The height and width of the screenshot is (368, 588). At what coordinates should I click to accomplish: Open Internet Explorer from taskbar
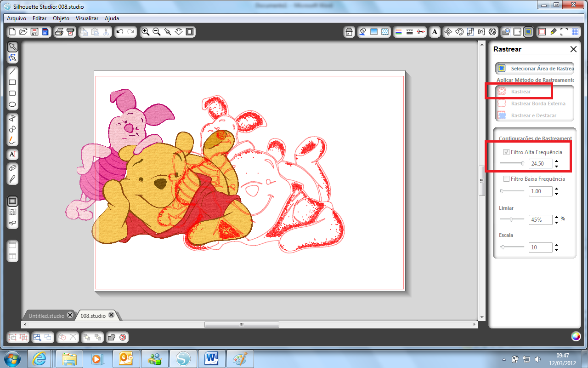[x=40, y=358]
